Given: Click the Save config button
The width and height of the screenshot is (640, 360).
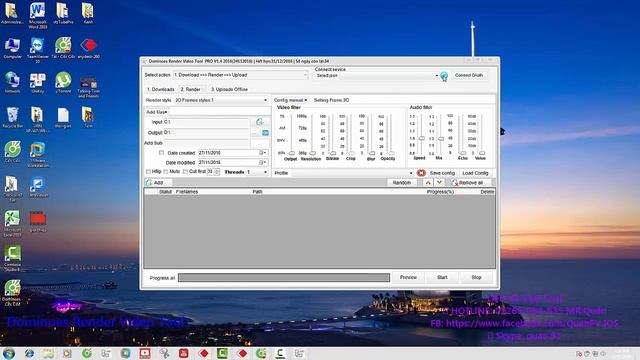Looking at the screenshot, I should [442, 173].
